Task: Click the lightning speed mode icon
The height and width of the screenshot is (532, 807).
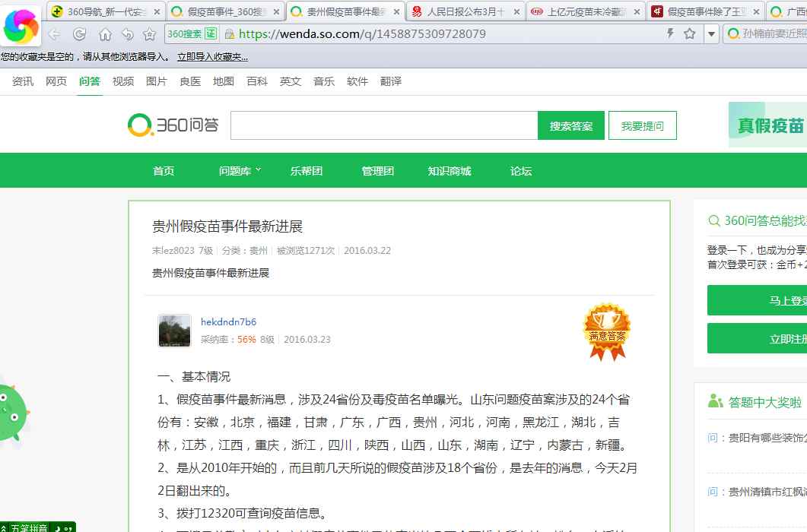Action: pyautogui.click(x=670, y=33)
